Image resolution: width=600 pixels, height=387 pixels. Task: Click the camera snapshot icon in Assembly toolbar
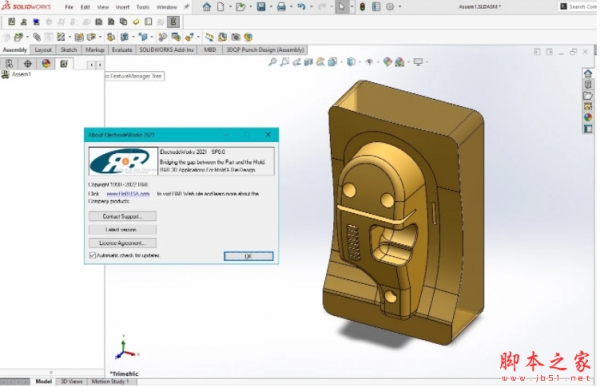point(236,37)
